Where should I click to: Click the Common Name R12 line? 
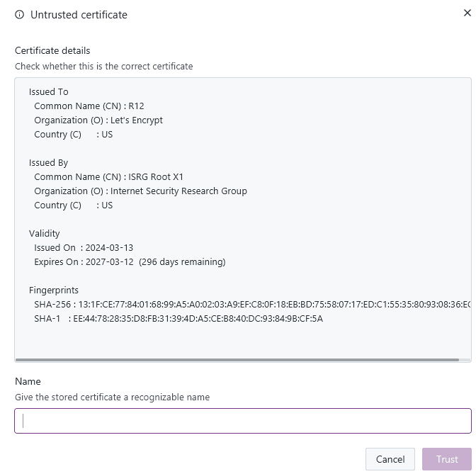pyautogui.click(x=89, y=106)
